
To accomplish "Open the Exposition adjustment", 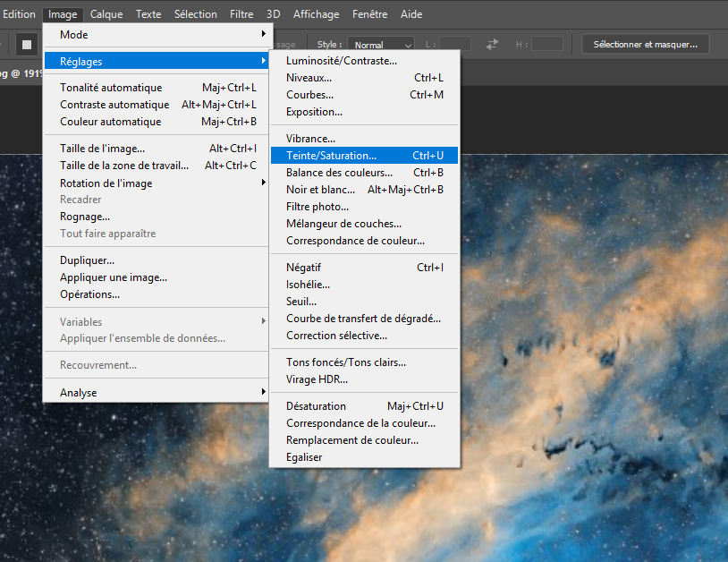I will coord(365,112).
